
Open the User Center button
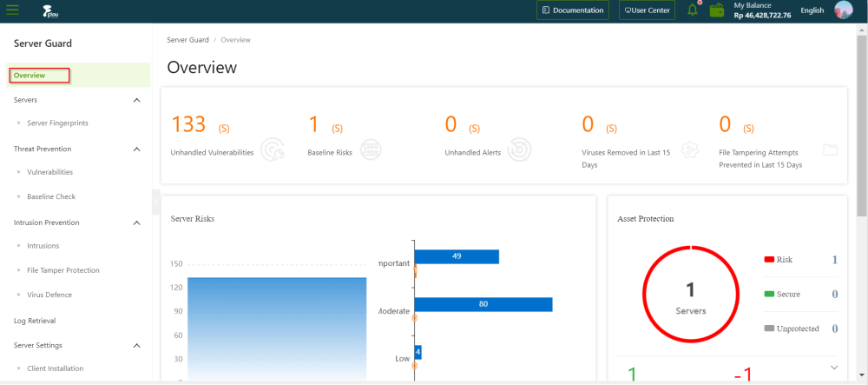coord(648,10)
